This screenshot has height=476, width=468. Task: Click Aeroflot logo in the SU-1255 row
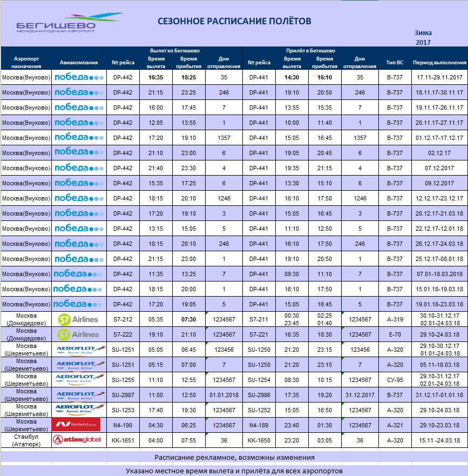coord(80,380)
